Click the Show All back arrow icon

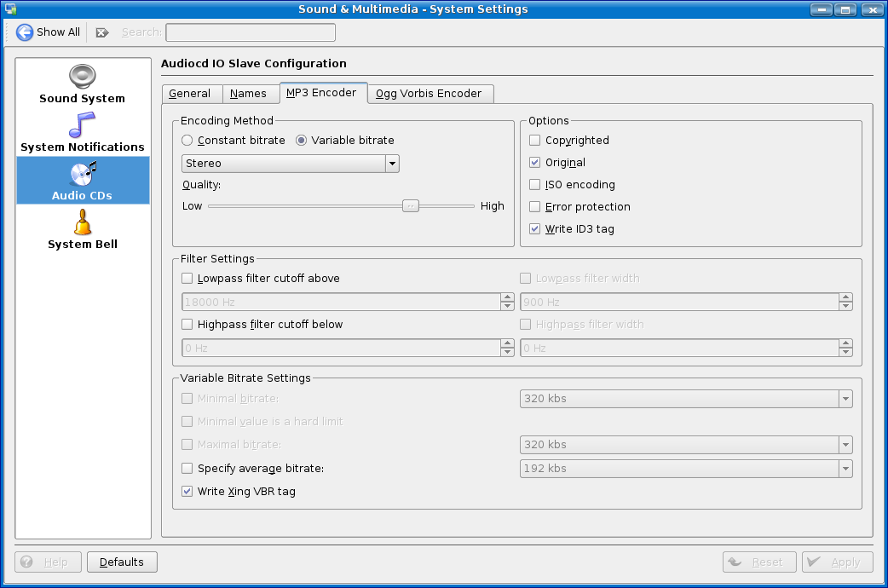tap(25, 32)
